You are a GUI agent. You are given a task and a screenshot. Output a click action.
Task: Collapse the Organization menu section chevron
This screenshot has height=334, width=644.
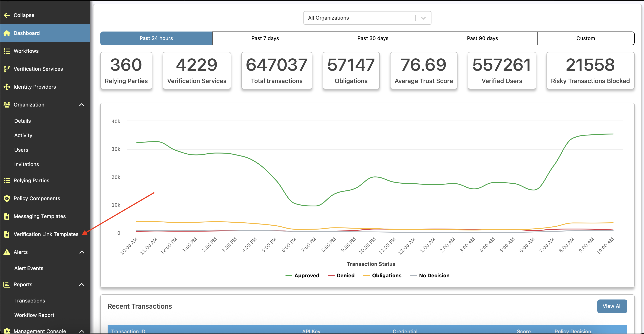(82, 105)
